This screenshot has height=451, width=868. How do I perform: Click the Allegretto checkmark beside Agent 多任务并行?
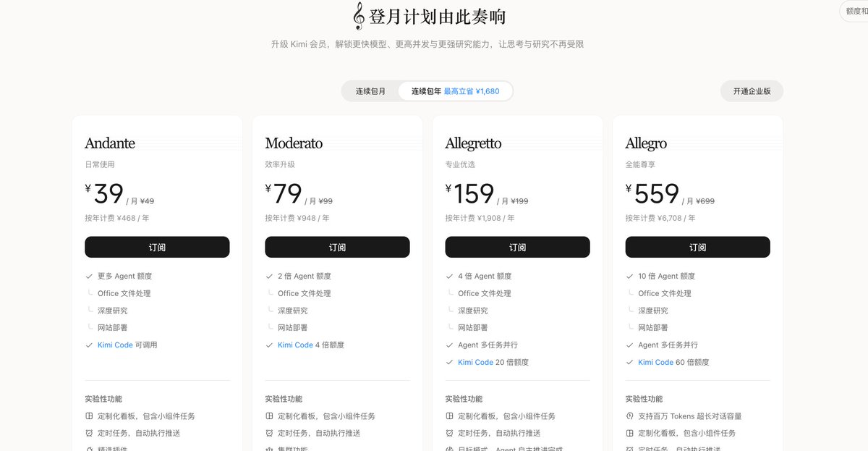pyautogui.click(x=449, y=345)
